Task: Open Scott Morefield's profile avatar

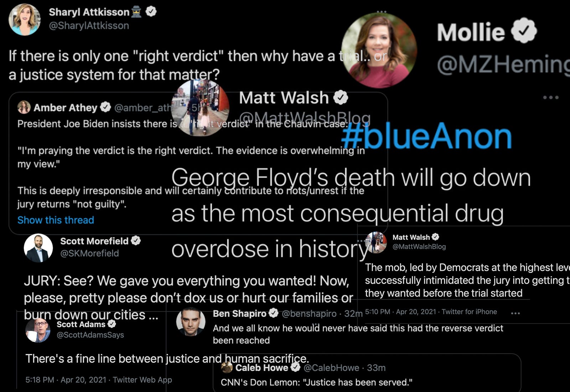Action: point(38,248)
